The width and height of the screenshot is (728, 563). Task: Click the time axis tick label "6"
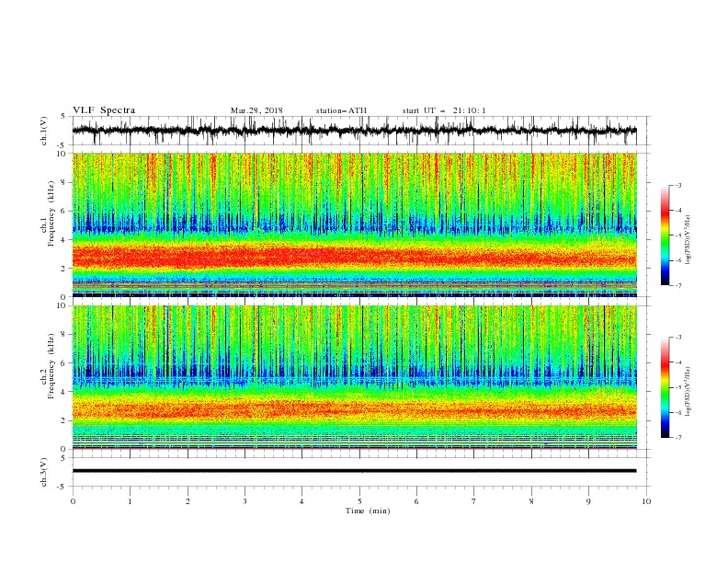pos(416,501)
